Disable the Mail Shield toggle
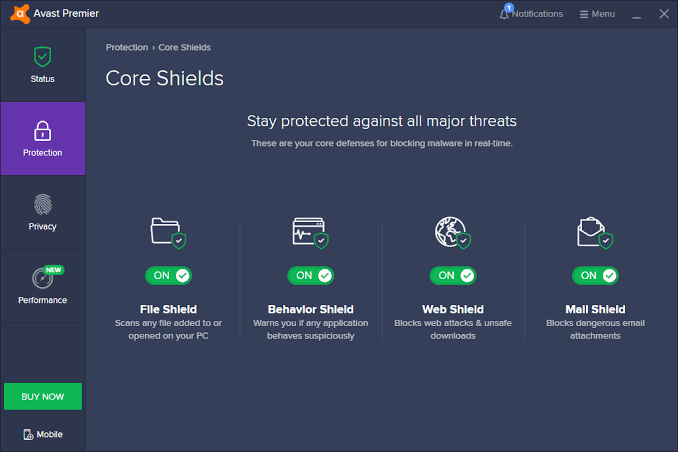678x452 pixels. (x=595, y=276)
